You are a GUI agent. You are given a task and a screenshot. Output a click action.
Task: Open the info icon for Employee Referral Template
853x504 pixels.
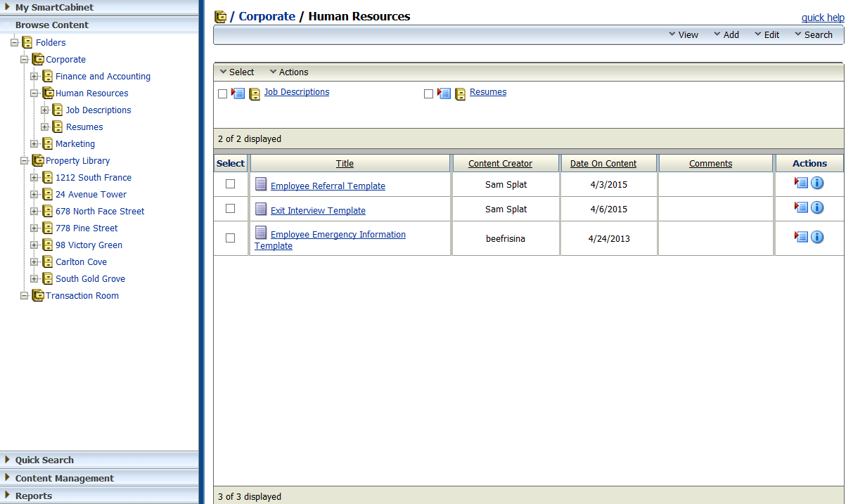pos(817,183)
